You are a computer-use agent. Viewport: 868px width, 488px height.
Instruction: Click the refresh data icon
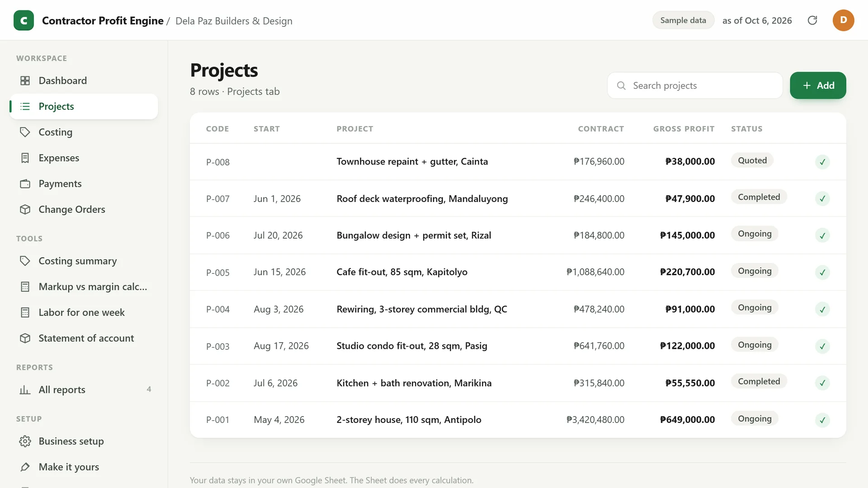(x=812, y=20)
